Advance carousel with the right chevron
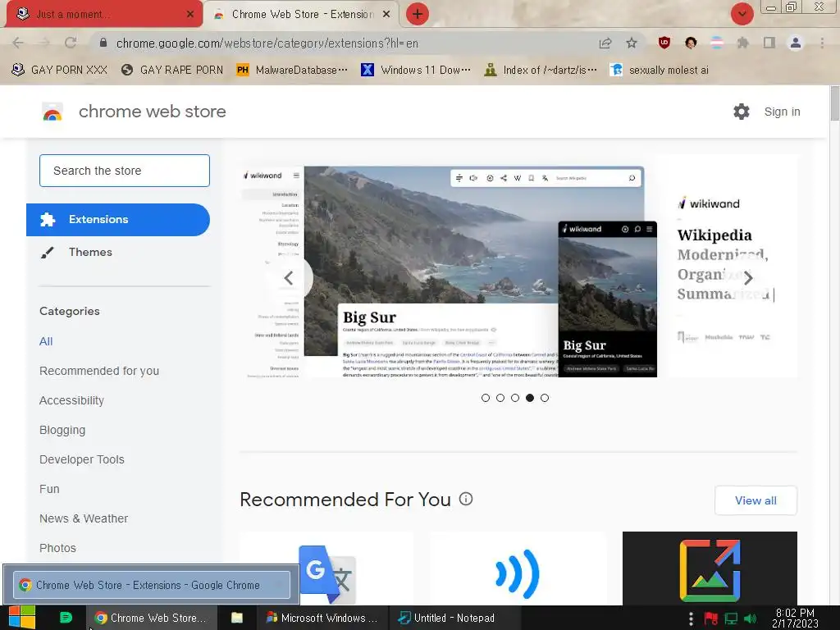This screenshot has width=840, height=630. (x=748, y=277)
